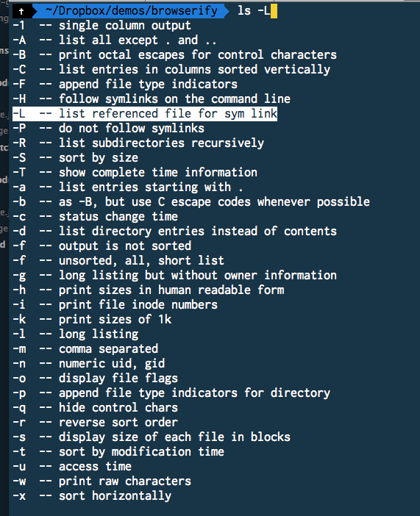420x516 pixels.
Task: Select -t sort by modification time
Action: pyautogui.click(x=118, y=452)
